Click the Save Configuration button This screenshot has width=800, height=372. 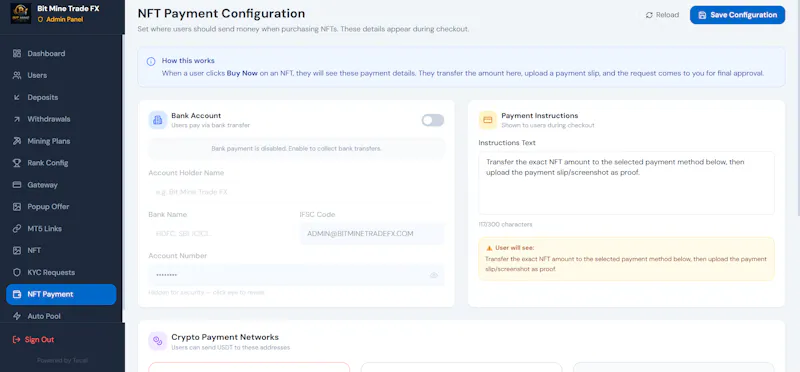(x=737, y=15)
